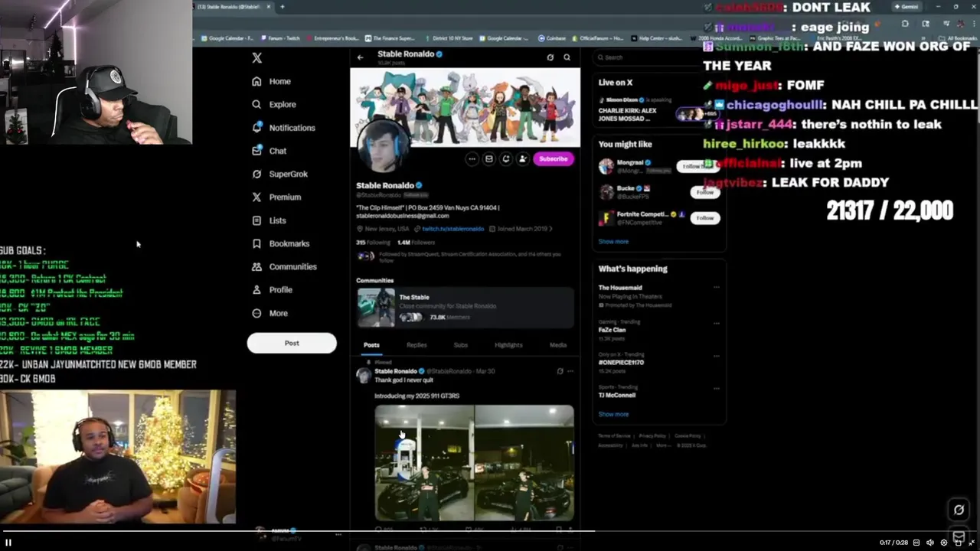Screen dimensions: 980x551
Task: Open Lists in X sidebar
Action: click(x=269, y=220)
